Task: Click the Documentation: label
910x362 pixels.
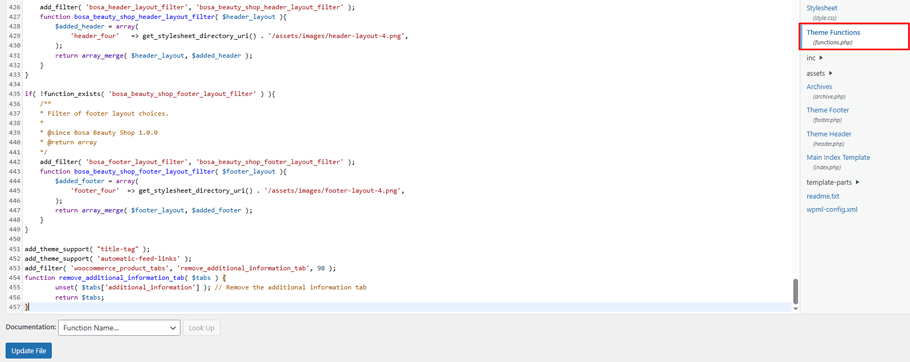Action: pyautogui.click(x=31, y=327)
